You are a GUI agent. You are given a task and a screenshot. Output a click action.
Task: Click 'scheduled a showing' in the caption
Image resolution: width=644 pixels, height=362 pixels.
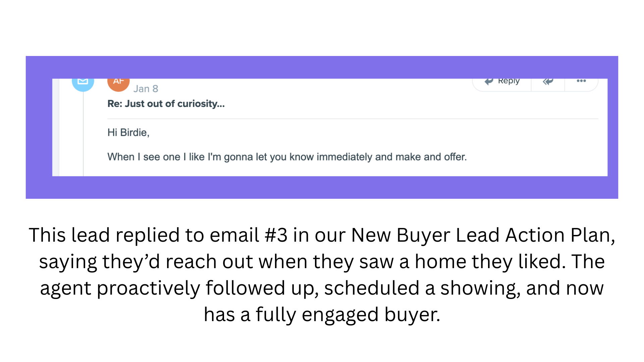pyautogui.click(x=422, y=288)
